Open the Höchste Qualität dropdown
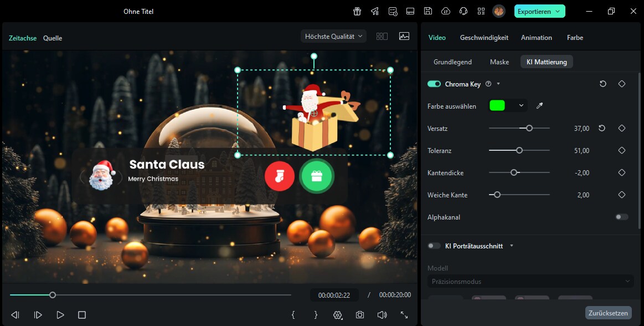Screen dimensions: 644x326 (x=333, y=35)
